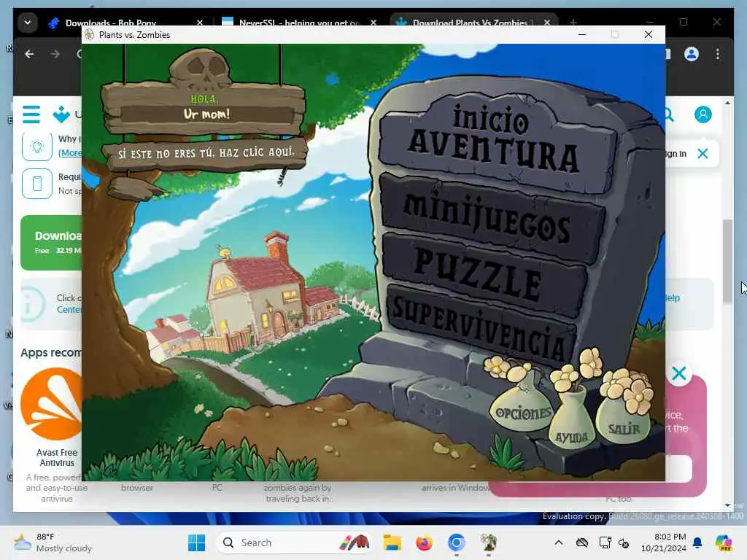
Task: Click the Plants vs. Zombies title bar icon
Action: click(89, 35)
